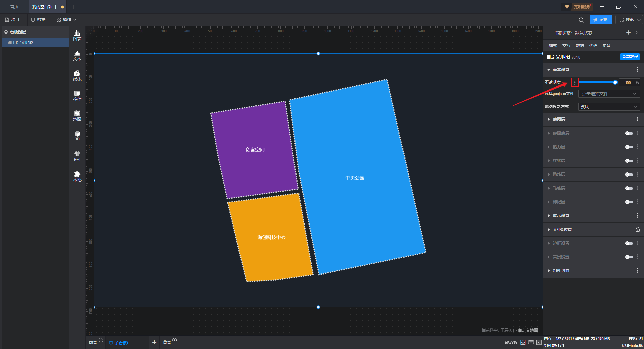Image resolution: width=644 pixels, height=349 pixels.
Task: Open the 底图层 more options dots
Action: pyautogui.click(x=637, y=119)
